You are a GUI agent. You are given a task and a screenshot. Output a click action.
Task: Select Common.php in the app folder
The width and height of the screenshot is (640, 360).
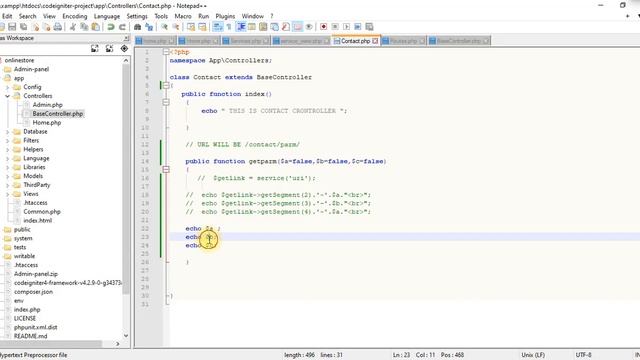(x=42, y=212)
